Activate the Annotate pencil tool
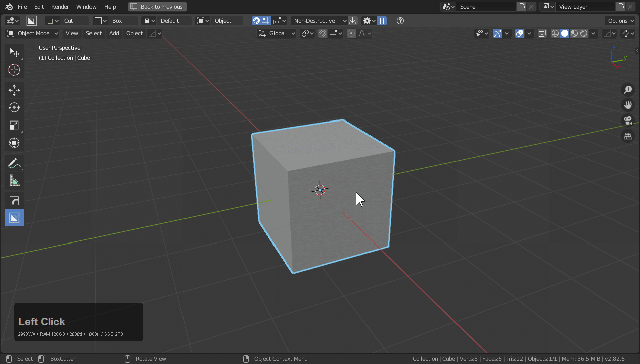 [x=14, y=164]
